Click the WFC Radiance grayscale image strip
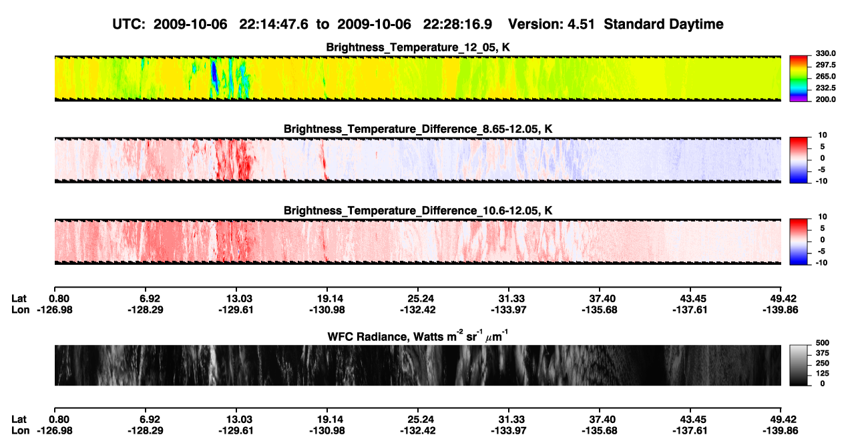This screenshot has width=868, height=445. [417, 365]
